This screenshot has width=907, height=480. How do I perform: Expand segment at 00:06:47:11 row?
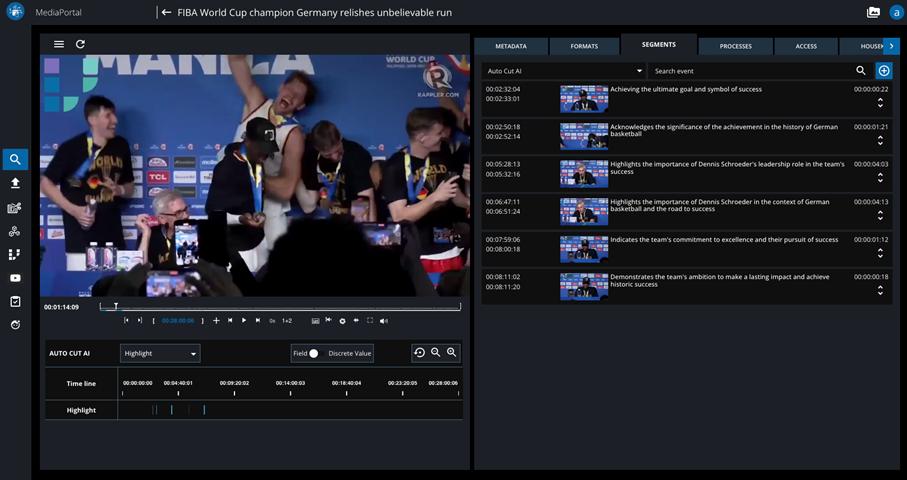pyautogui.click(x=880, y=216)
